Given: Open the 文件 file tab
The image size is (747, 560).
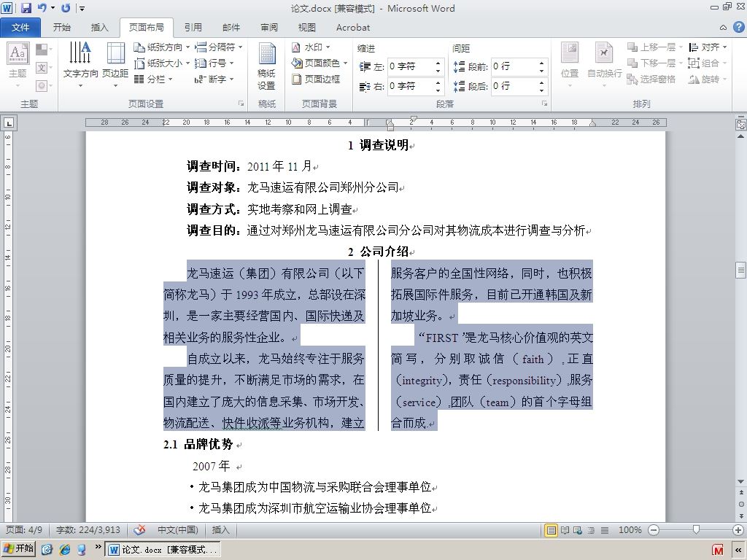Looking at the screenshot, I should (20, 28).
